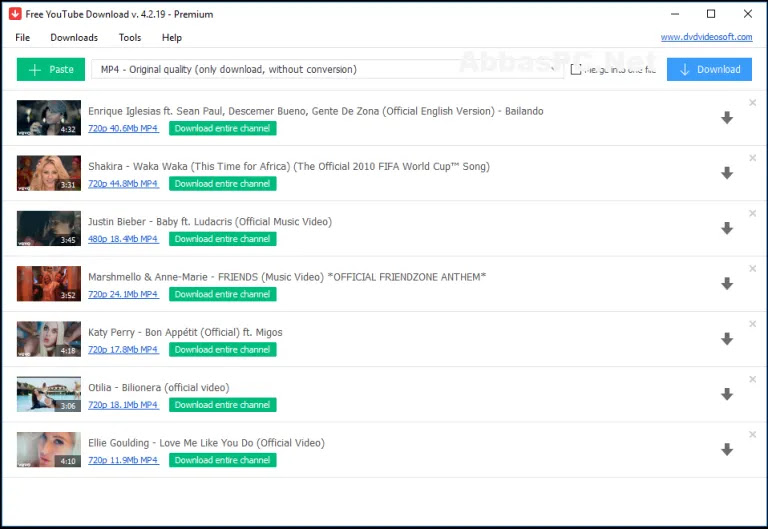The image size is (768, 529).
Task: Select the title 'Ellie Goulding - Love Me Like You Do'
Action: (206, 443)
